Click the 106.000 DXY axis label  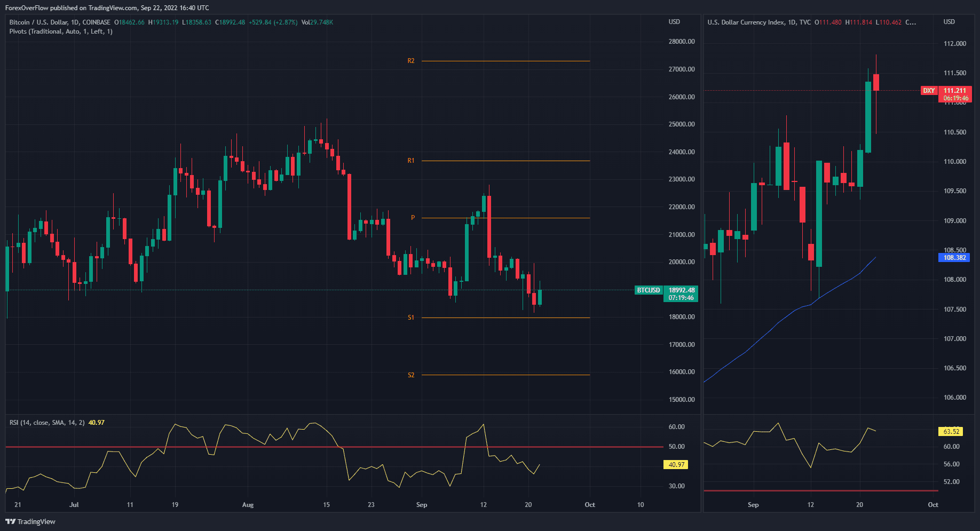(x=955, y=398)
